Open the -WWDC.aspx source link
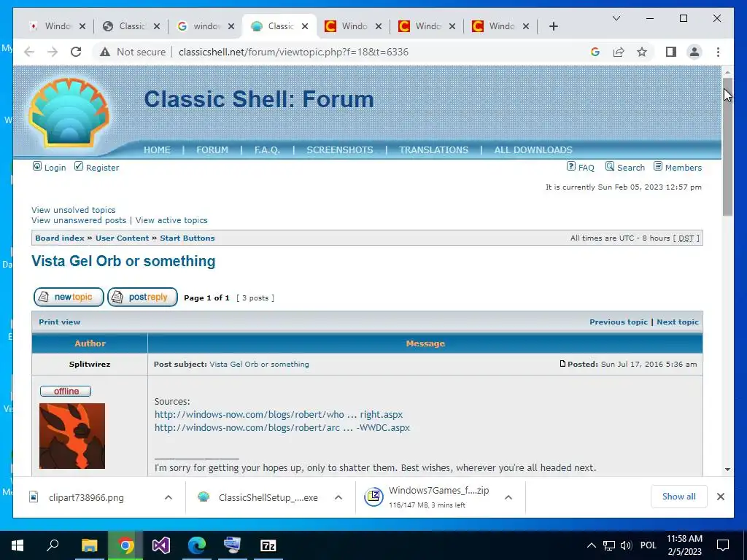Screen dimensions: 747x560 282,427
